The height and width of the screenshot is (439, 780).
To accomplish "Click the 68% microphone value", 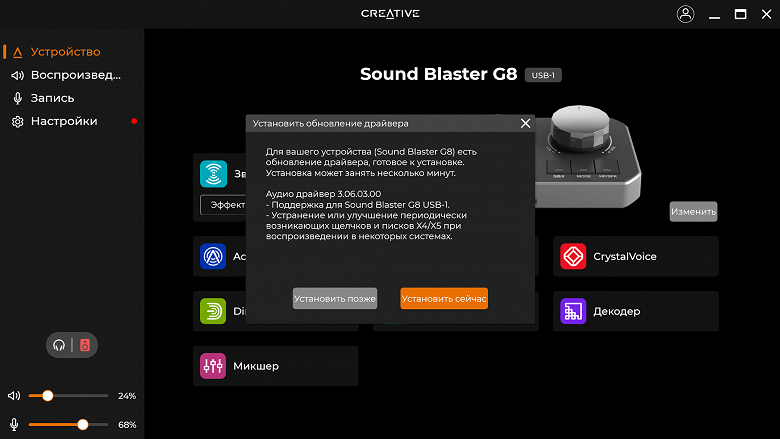I will [127, 425].
